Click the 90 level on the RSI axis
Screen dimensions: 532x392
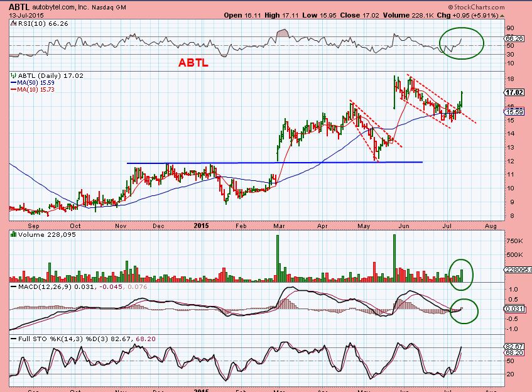(x=510, y=28)
